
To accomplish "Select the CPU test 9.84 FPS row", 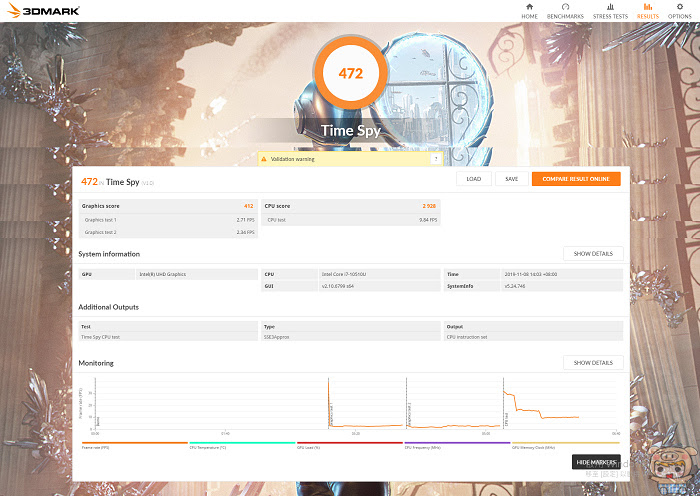I will [x=350, y=220].
